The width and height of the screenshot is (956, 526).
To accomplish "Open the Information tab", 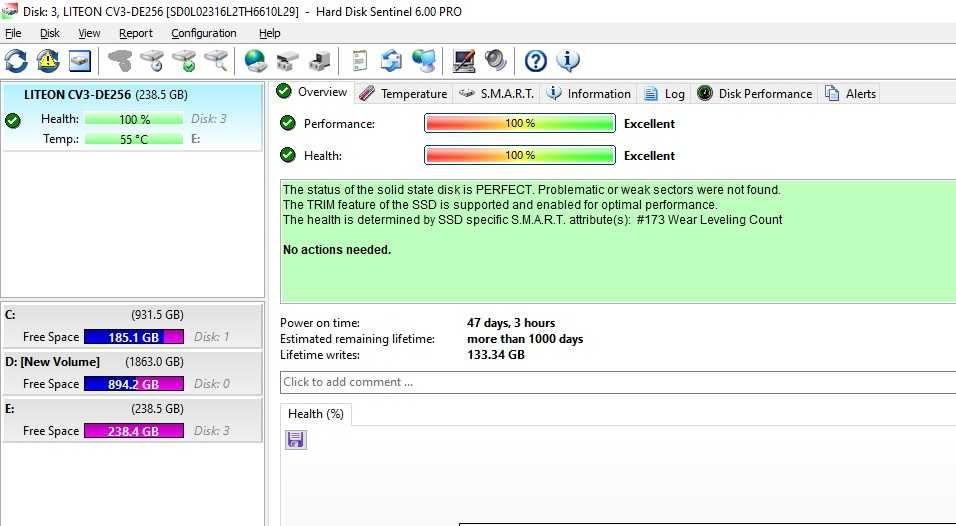I will (x=588, y=93).
